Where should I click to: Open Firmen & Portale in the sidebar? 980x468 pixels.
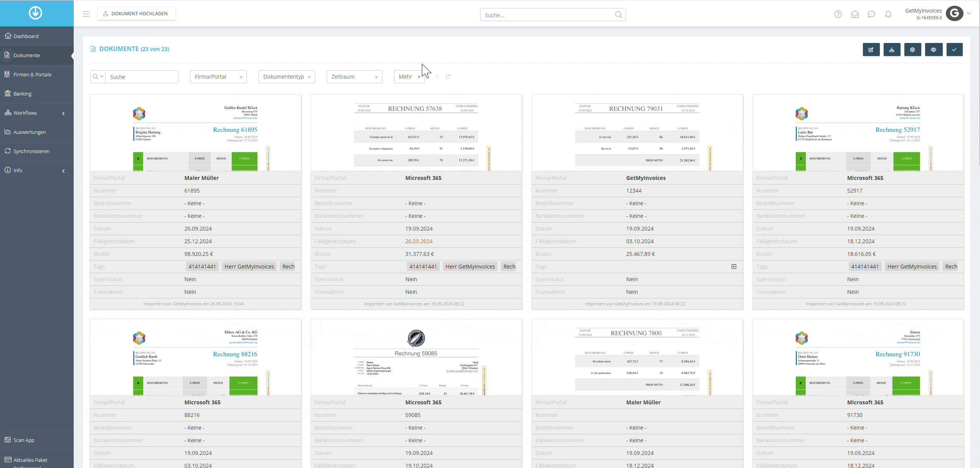[37, 74]
